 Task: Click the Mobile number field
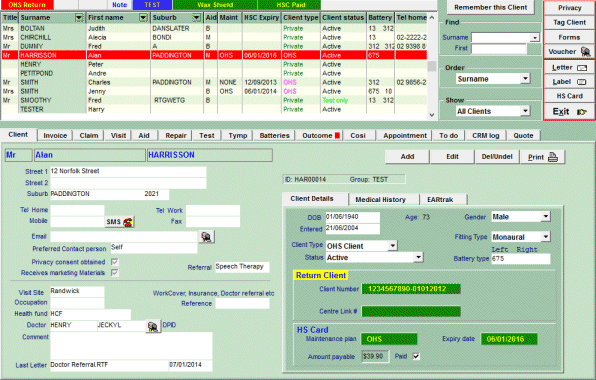click(x=77, y=222)
